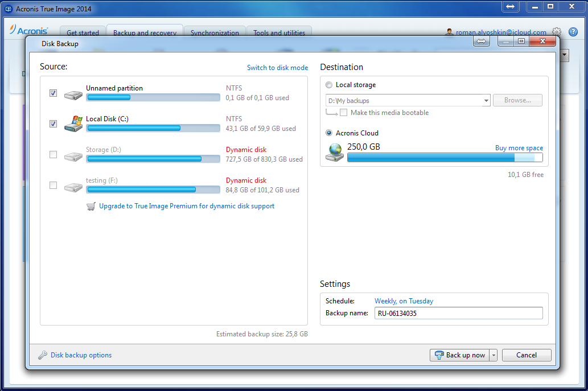Click the Browse... button
The height and width of the screenshot is (391, 588).
[x=517, y=100]
